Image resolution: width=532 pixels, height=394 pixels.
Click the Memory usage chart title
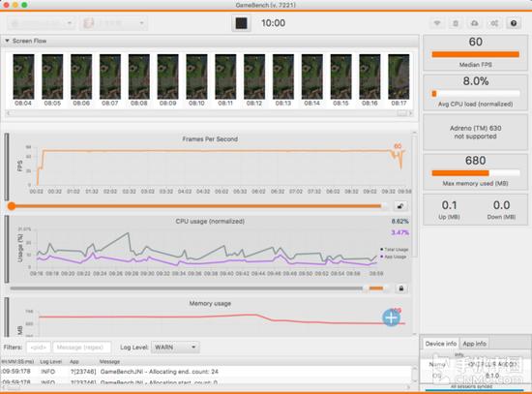click(x=210, y=303)
